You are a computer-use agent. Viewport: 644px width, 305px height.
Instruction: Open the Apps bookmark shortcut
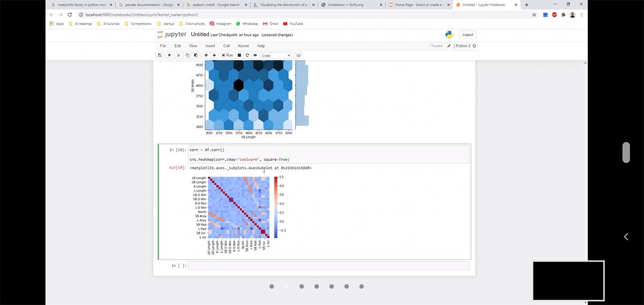(56, 24)
